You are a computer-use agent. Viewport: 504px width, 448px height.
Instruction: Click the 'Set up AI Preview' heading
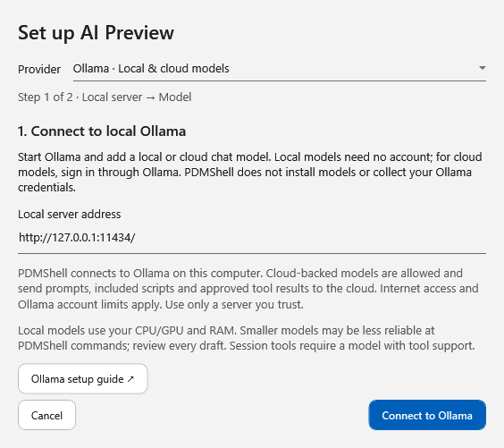(x=96, y=33)
